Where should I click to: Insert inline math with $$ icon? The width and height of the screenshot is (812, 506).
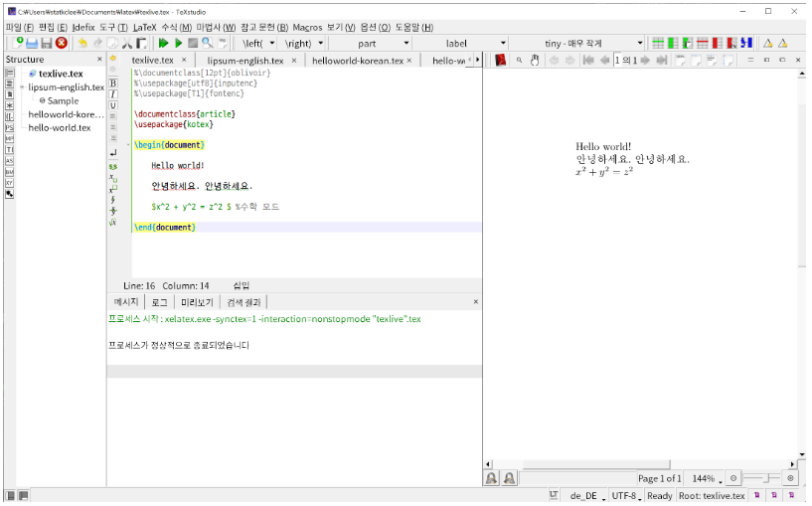113,167
